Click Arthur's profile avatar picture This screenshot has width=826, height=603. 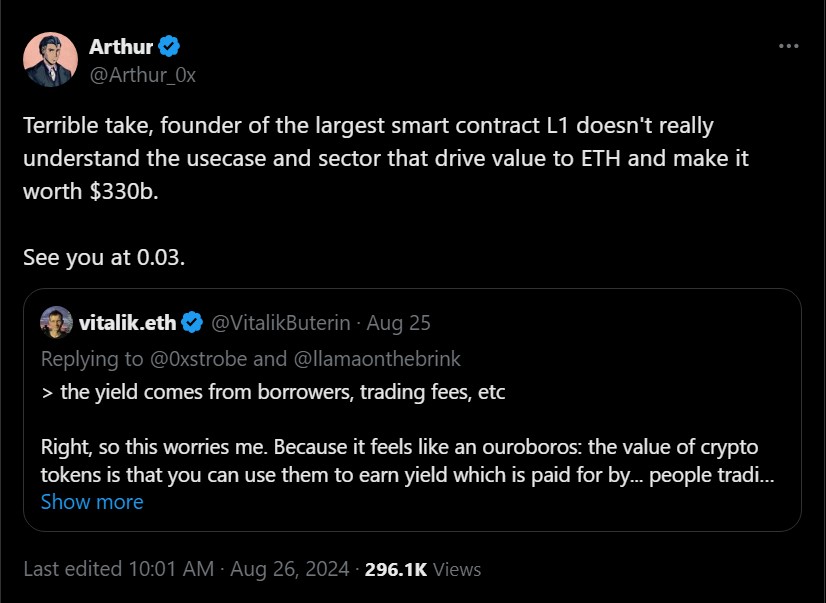pos(51,59)
